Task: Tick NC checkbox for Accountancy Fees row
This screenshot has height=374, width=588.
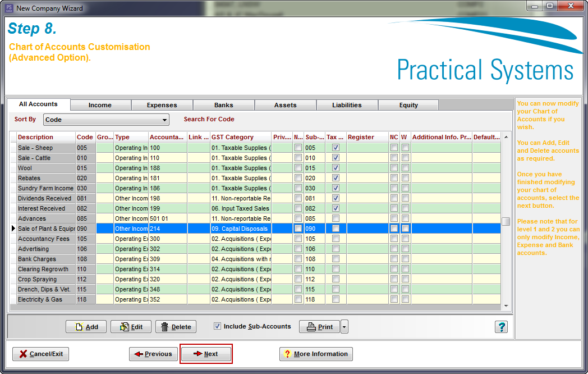Action: point(394,239)
